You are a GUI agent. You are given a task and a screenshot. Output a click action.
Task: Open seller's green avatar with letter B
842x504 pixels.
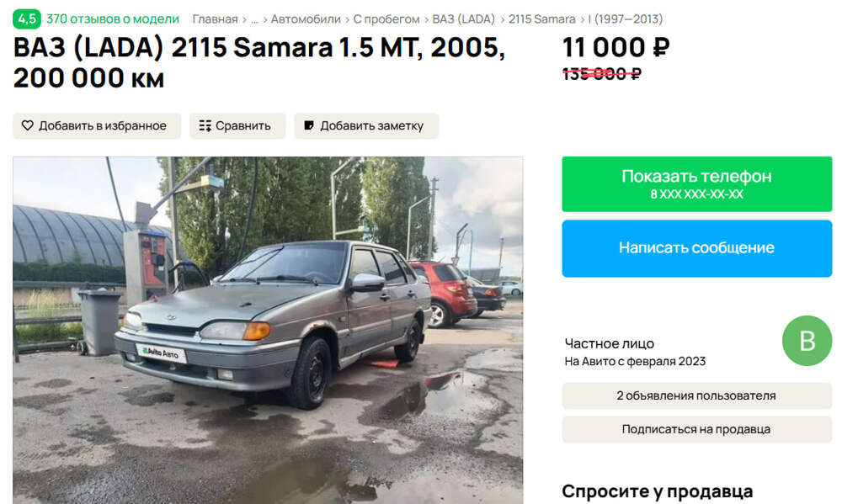click(x=807, y=341)
